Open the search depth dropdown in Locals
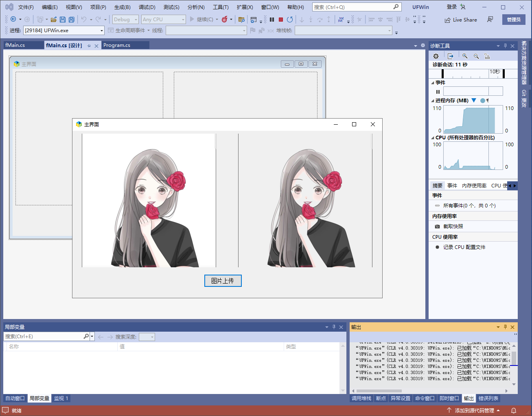The height and width of the screenshot is (416, 532). (x=147, y=337)
